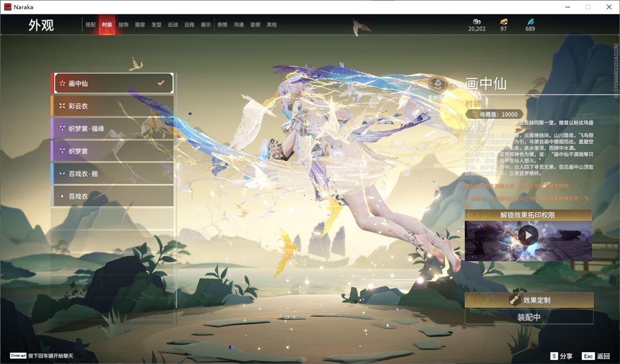Click the 画中仙 title text

[486, 84]
